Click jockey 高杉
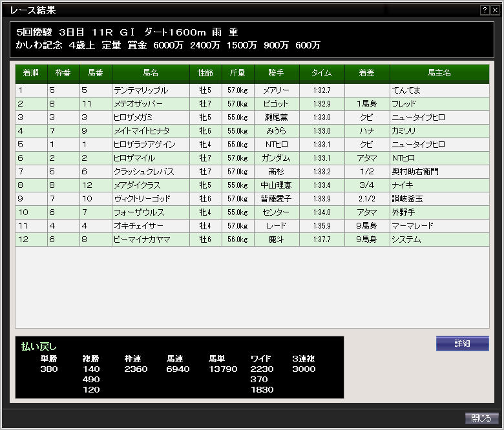 [x=276, y=172]
